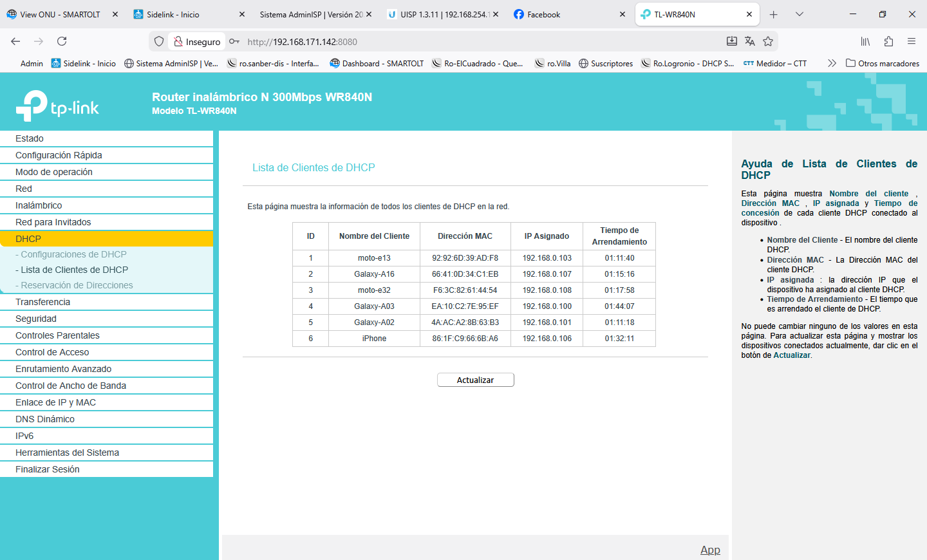Open the translate page icon in address bar

[749, 41]
